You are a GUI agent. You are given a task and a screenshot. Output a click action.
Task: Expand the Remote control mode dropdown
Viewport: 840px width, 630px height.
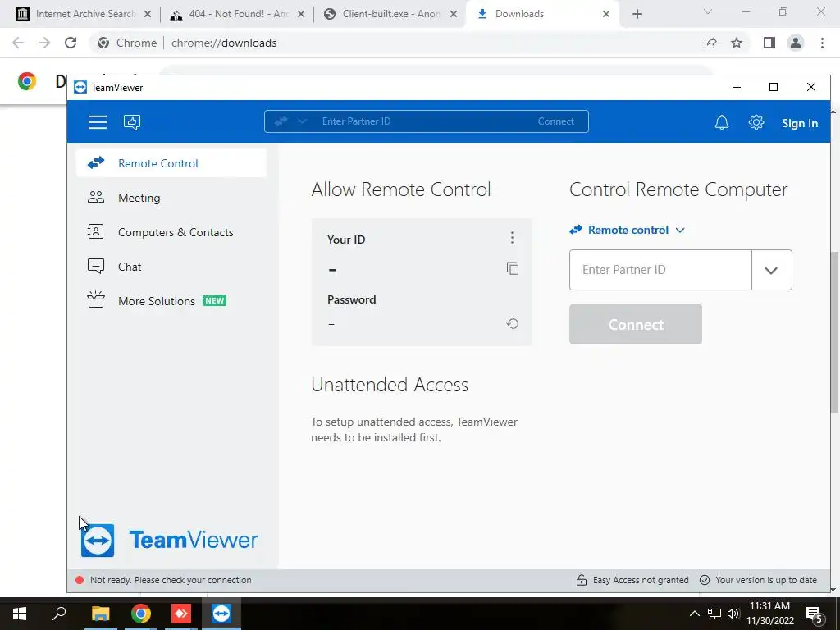628,230
